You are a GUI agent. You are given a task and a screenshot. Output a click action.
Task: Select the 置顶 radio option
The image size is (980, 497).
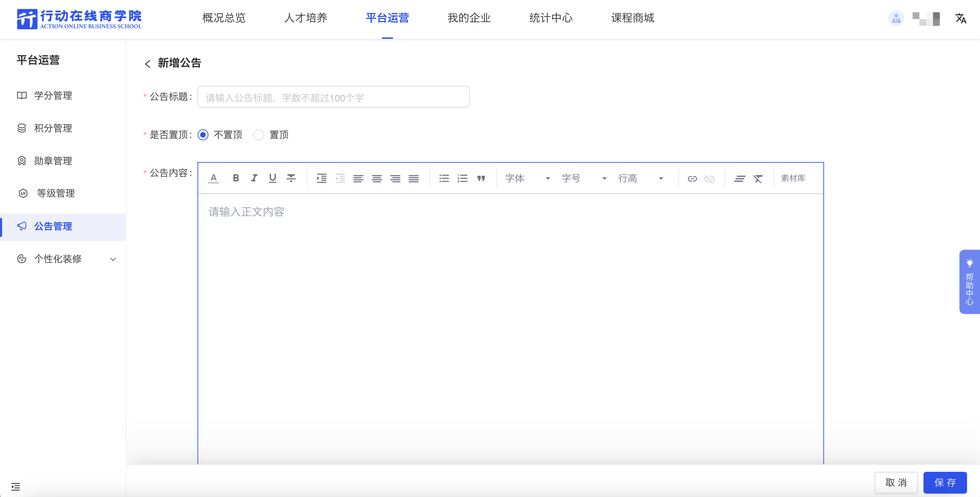pos(259,134)
